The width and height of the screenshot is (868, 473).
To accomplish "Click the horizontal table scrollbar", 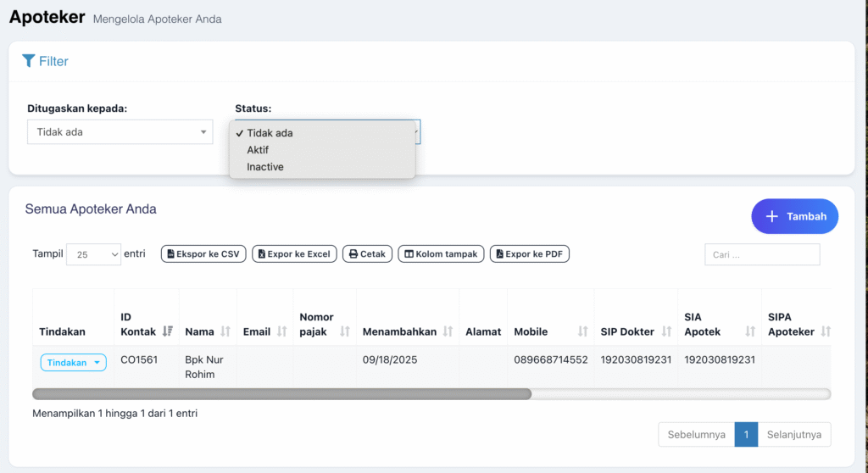I will click(x=281, y=394).
